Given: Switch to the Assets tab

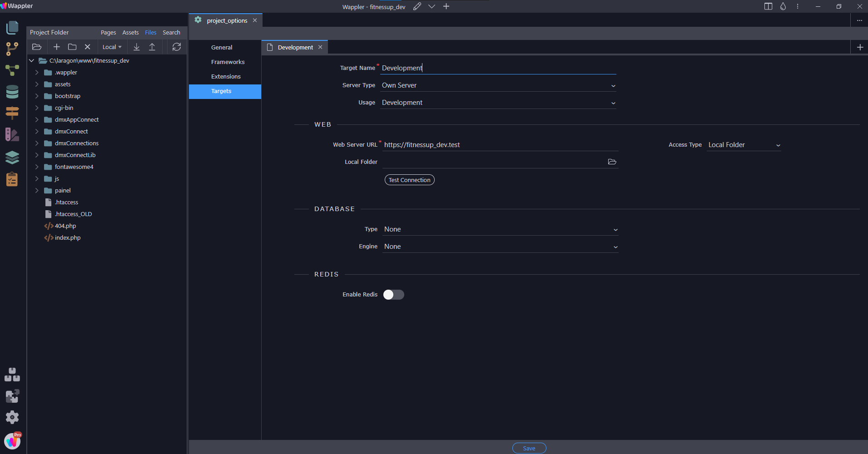Looking at the screenshot, I should [x=130, y=32].
